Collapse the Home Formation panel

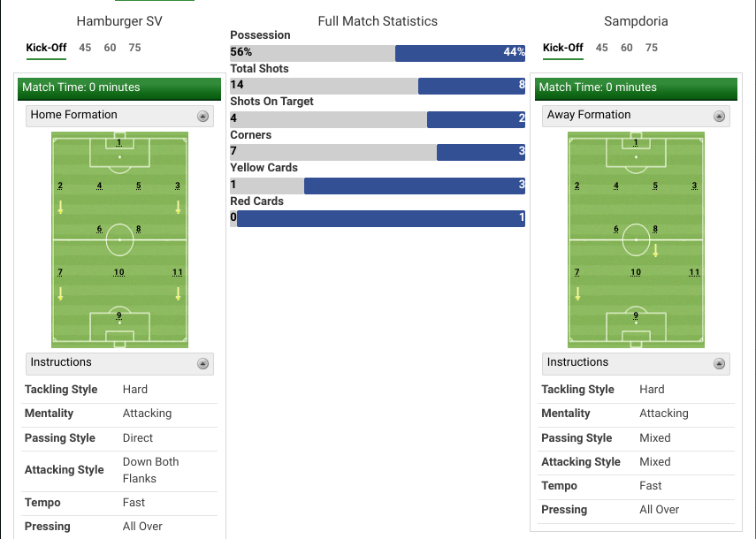[x=202, y=116]
